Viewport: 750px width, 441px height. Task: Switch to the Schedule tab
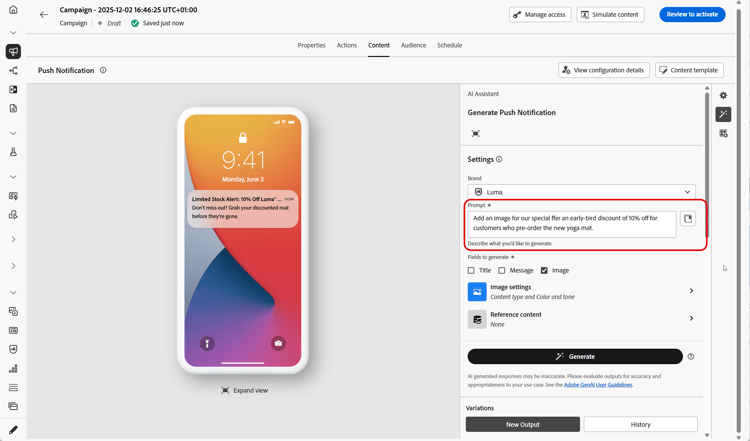click(450, 45)
